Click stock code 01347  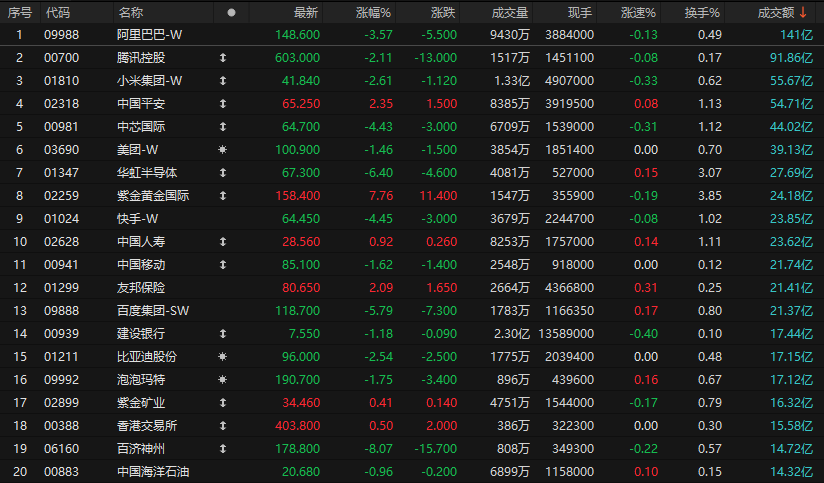(x=61, y=173)
